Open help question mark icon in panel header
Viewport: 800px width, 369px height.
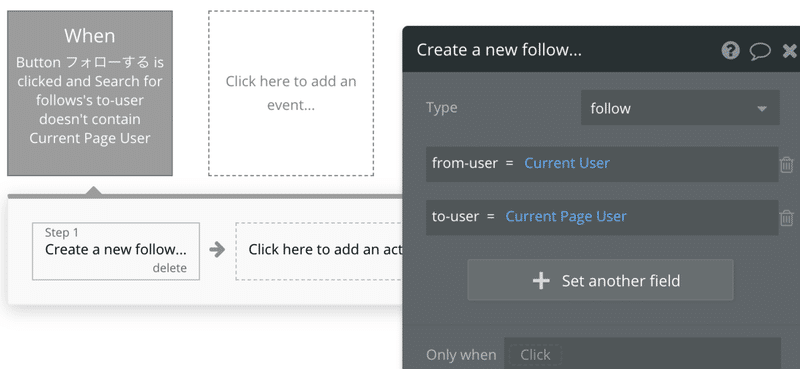pyautogui.click(x=731, y=51)
